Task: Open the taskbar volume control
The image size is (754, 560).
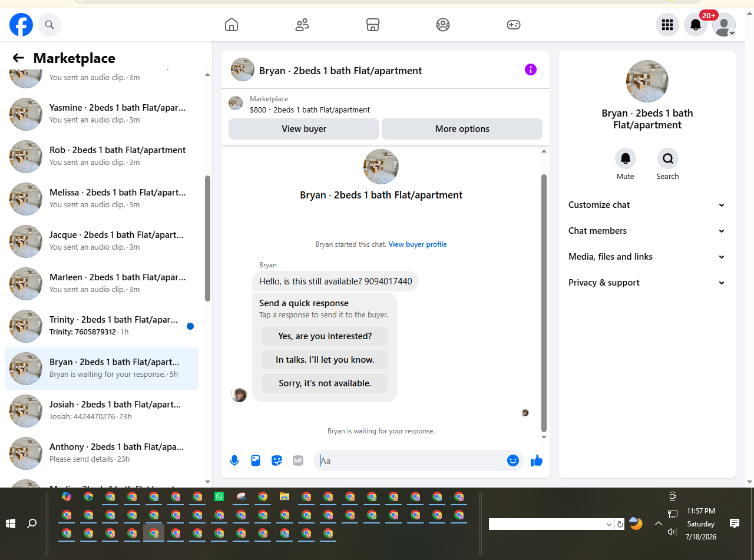Action: [672, 532]
